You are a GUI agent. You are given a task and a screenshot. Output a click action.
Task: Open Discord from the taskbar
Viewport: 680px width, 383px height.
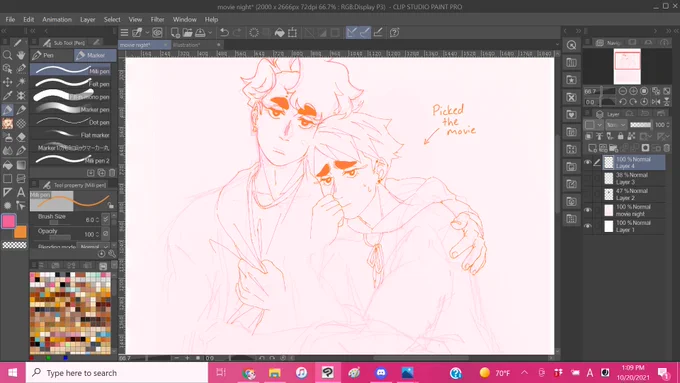381,373
